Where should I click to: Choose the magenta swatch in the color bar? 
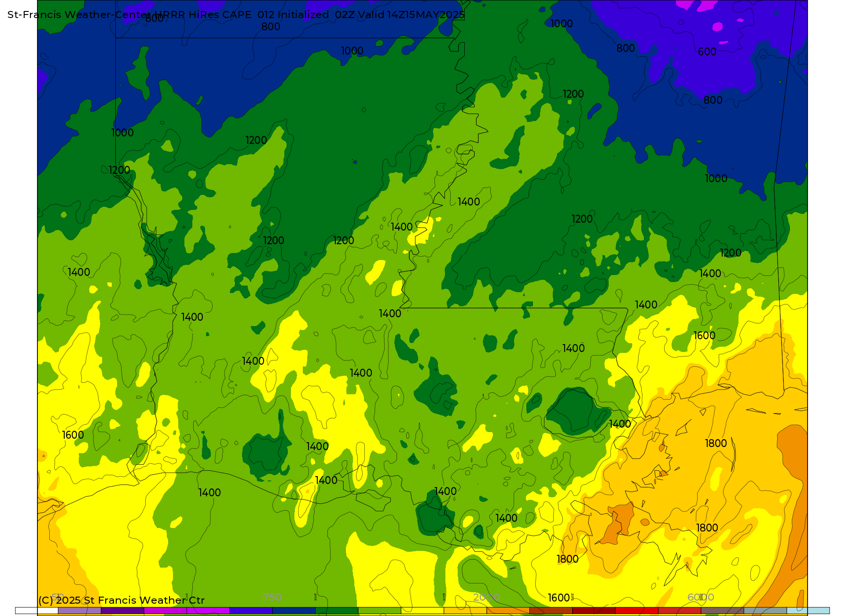(x=165, y=611)
